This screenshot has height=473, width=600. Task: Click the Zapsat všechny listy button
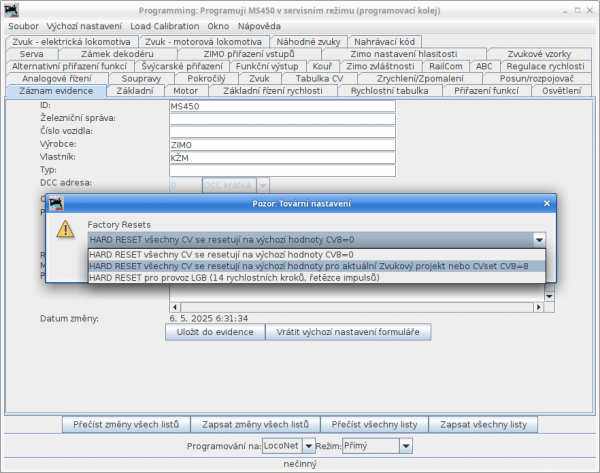click(x=482, y=424)
